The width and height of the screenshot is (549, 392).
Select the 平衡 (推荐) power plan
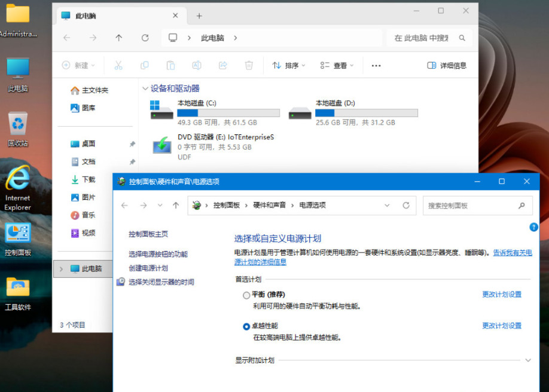tap(246, 295)
